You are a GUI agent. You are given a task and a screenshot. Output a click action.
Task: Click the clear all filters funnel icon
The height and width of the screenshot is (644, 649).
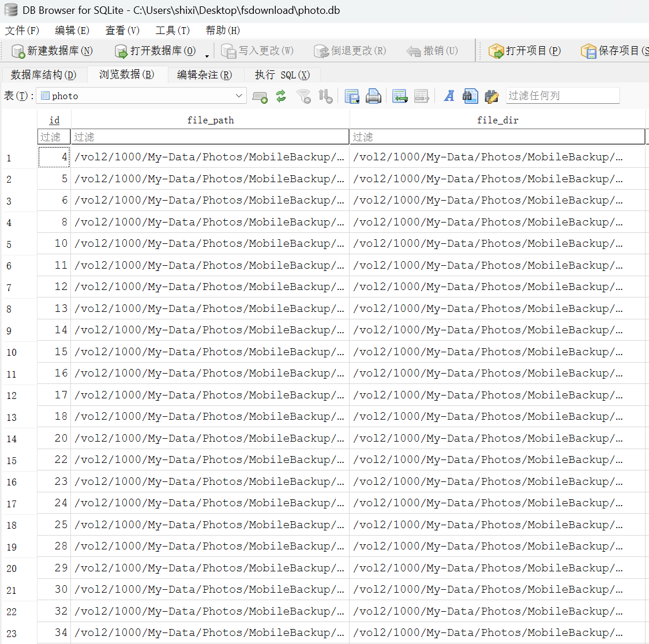pyautogui.click(x=303, y=96)
